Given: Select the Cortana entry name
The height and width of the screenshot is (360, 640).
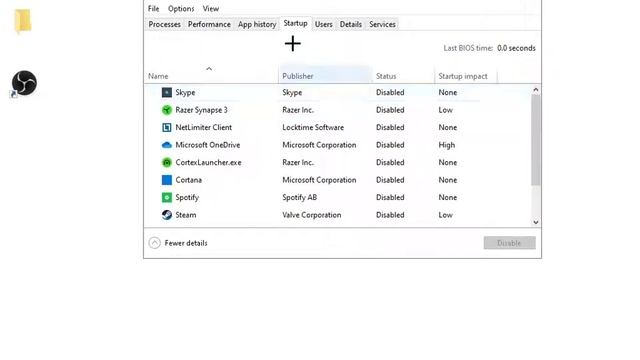Looking at the screenshot, I should click(x=189, y=180).
